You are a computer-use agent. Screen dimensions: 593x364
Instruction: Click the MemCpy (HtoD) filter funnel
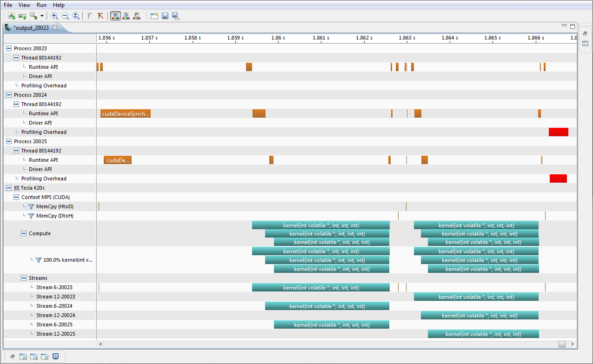pos(31,206)
